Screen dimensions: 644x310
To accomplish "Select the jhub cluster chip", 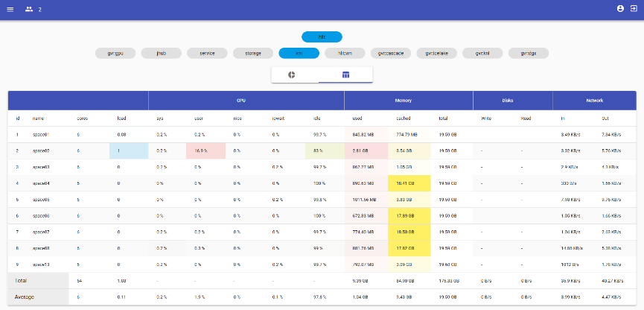I will point(162,53).
